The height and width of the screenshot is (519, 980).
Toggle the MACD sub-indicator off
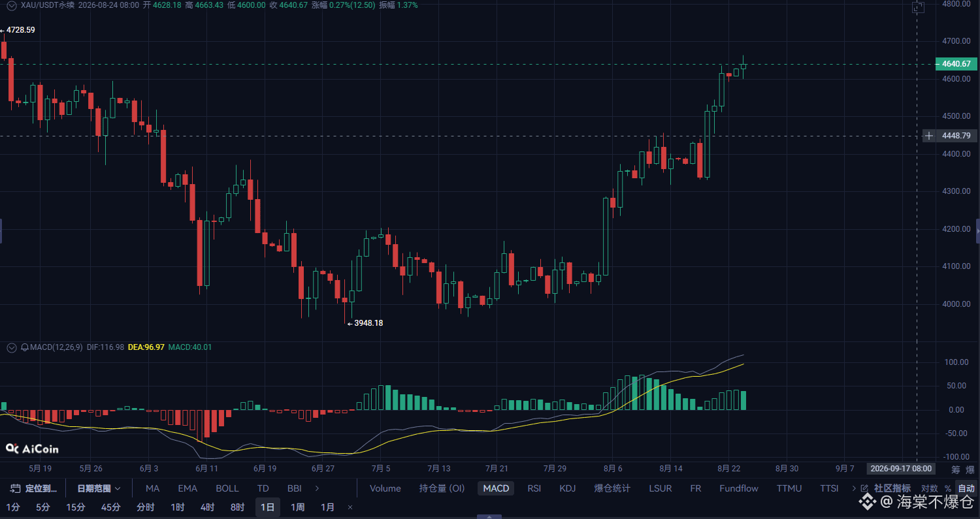point(496,488)
